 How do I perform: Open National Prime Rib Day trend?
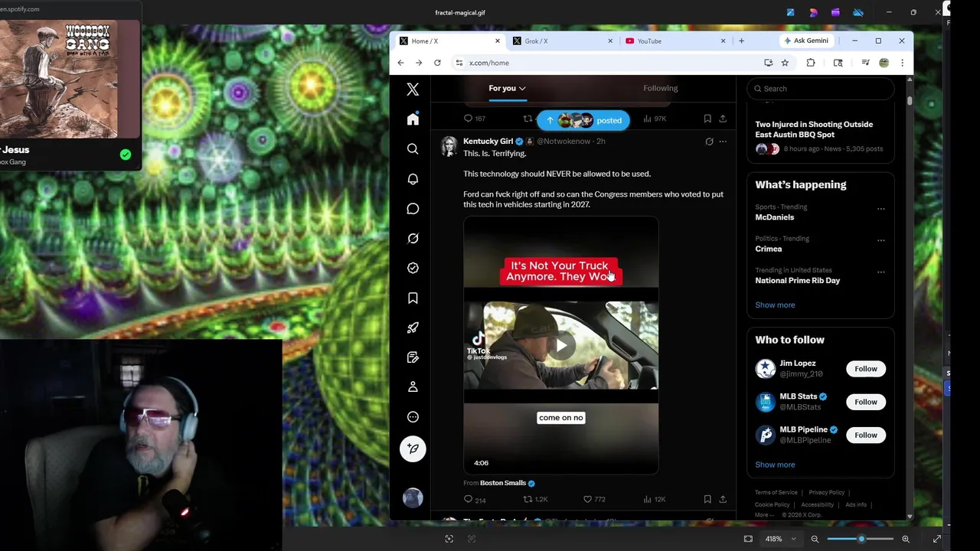point(797,280)
